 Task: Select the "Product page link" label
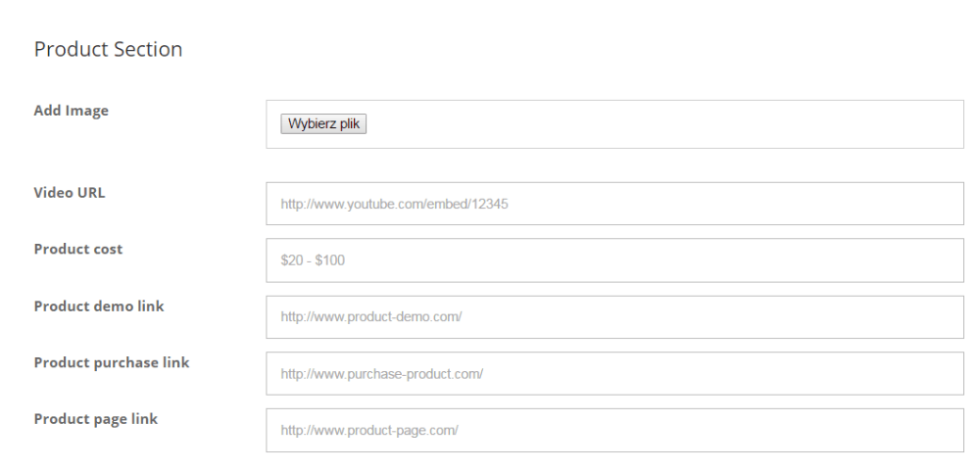96,419
